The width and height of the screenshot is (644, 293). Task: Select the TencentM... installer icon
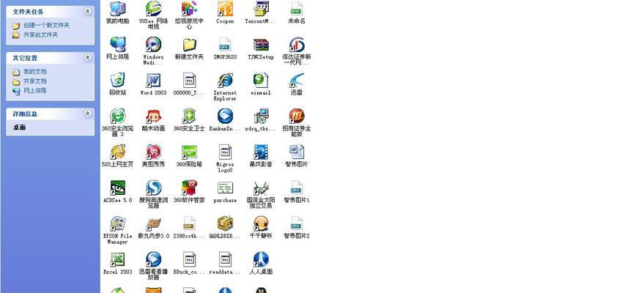[260, 9]
